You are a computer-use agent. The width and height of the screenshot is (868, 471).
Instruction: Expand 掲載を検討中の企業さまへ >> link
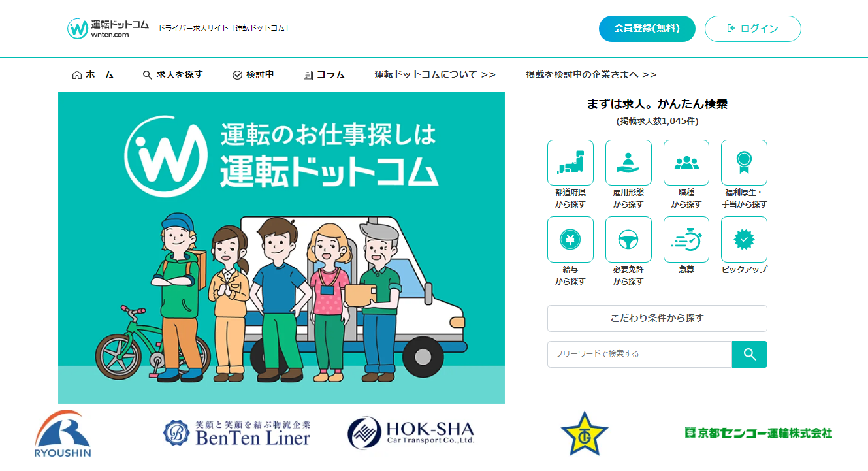pyautogui.click(x=591, y=74)
